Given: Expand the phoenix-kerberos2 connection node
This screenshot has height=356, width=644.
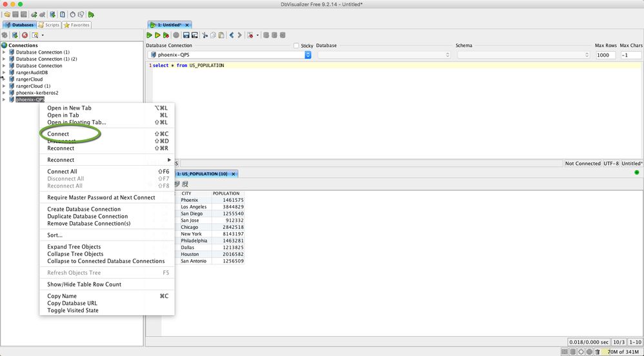Looking at the screenshot, I should (x=4, y=93).
